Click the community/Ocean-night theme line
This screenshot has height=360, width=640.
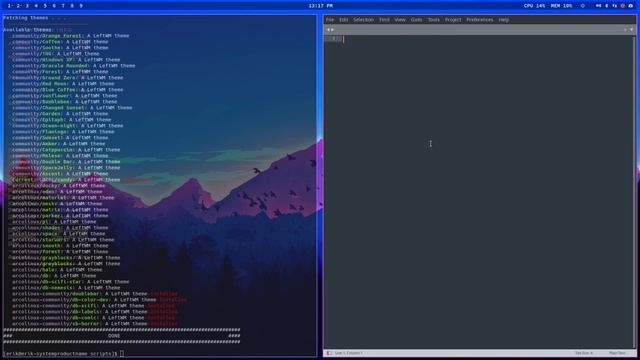[x=67, y=126]
